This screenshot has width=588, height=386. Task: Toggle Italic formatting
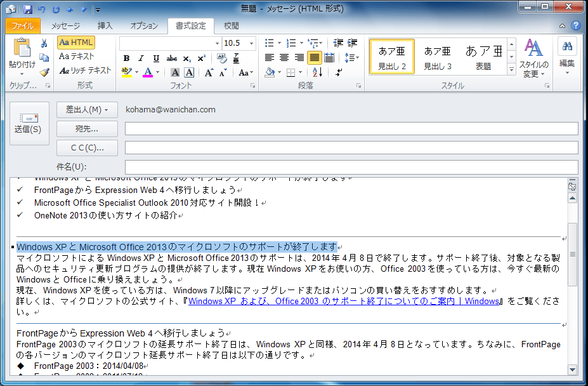[141, 58]
